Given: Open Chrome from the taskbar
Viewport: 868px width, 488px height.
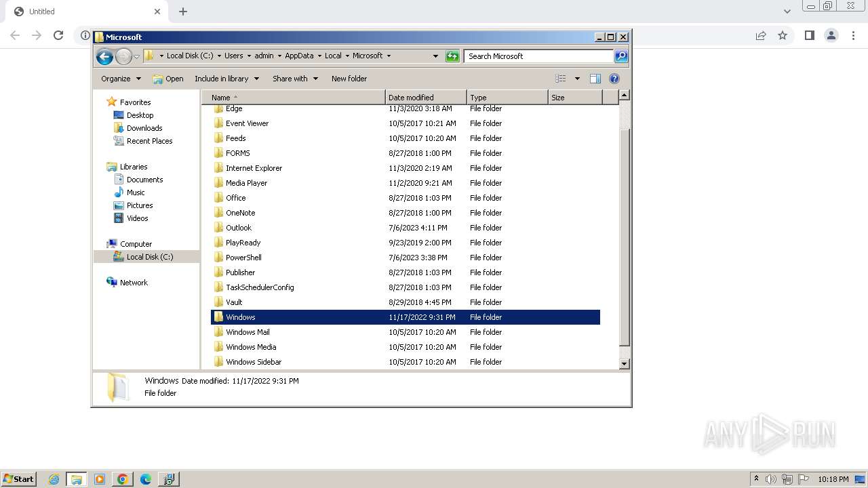Looking at the screenshot, I should click(x=123, y=479).
